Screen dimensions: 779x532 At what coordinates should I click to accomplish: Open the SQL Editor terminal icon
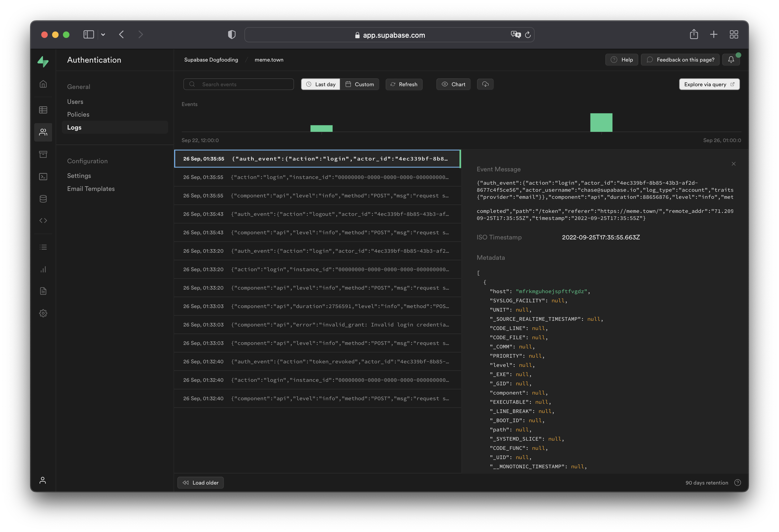(43, 177)
